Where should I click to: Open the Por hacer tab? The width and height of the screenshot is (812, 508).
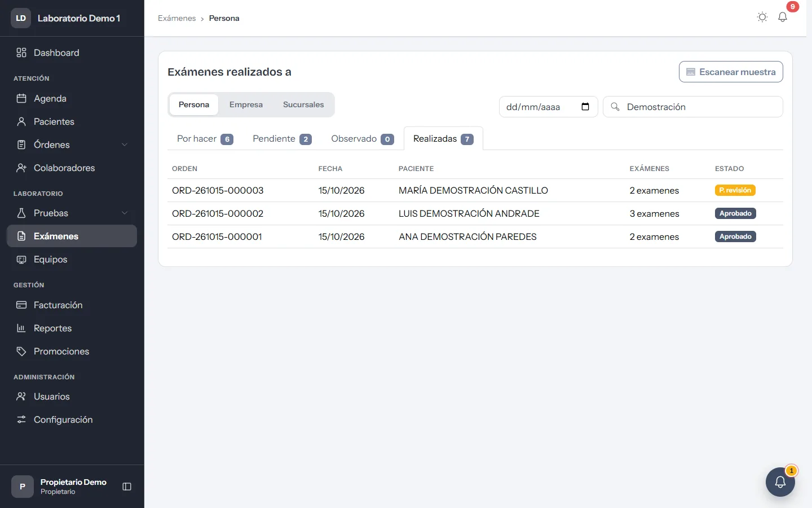205,139
